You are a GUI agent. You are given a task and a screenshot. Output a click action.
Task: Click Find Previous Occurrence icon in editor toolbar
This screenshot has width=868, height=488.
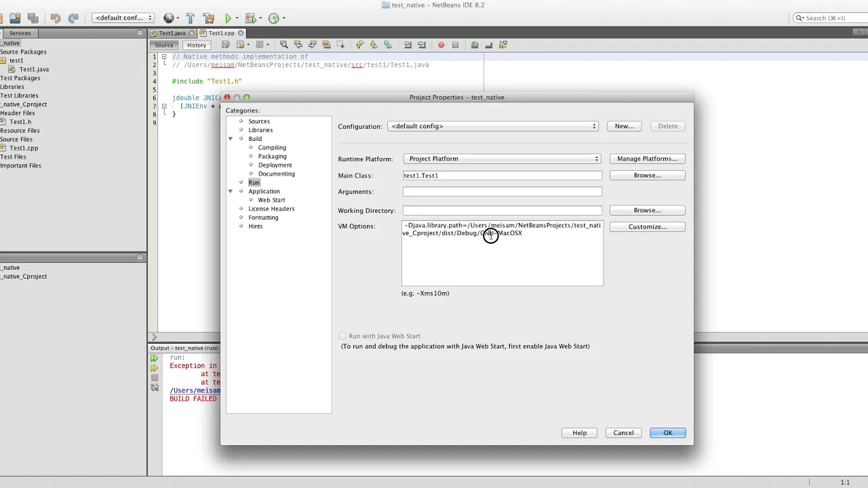298,45
